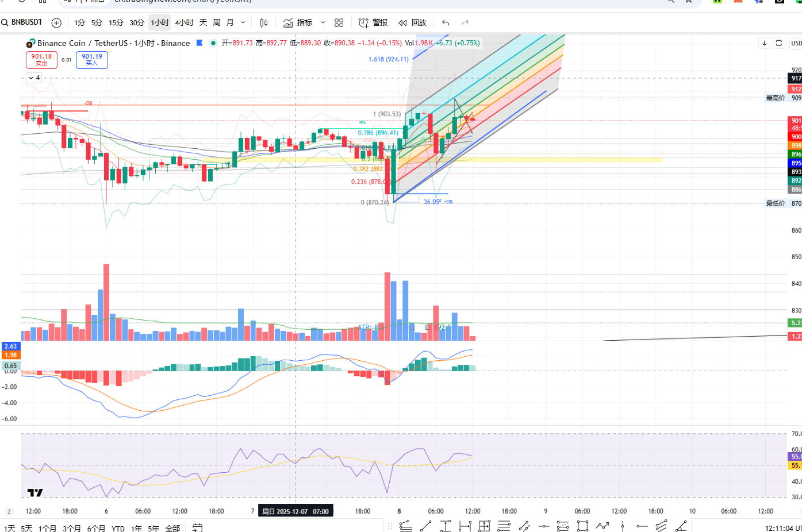
Task: Click the blue 2.63 MACD value label
Action: coord(10,346)
